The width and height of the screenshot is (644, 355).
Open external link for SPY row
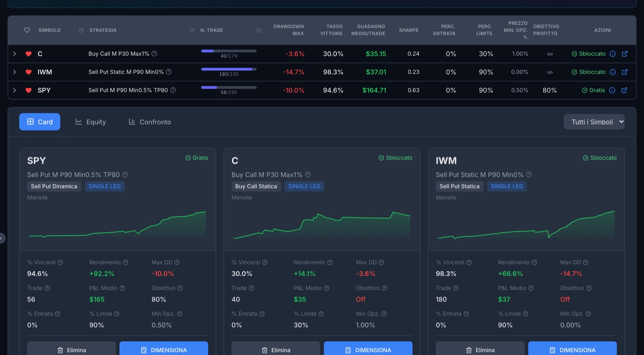click(x=624, y=90)
